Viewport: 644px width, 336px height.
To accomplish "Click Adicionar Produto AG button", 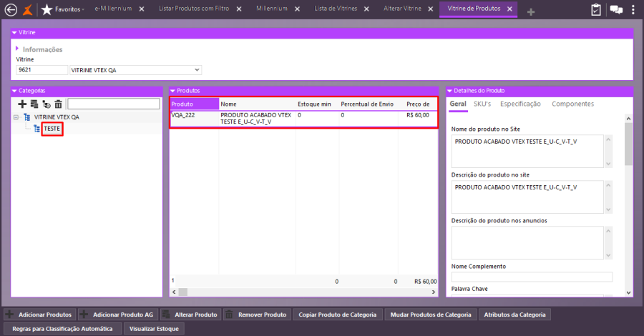I will (118, 315).
